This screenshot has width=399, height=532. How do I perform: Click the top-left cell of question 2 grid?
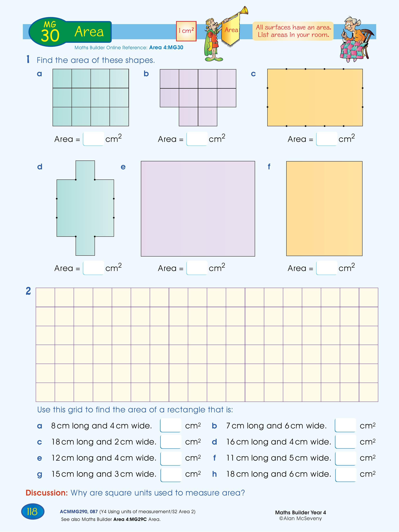click(x=45, y=297)
